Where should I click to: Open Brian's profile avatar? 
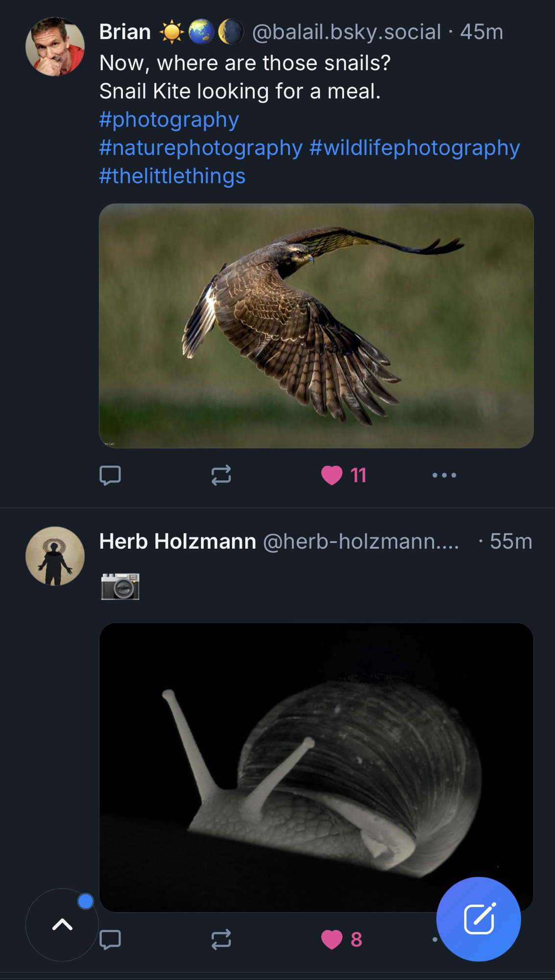click(x=55, y=47)
